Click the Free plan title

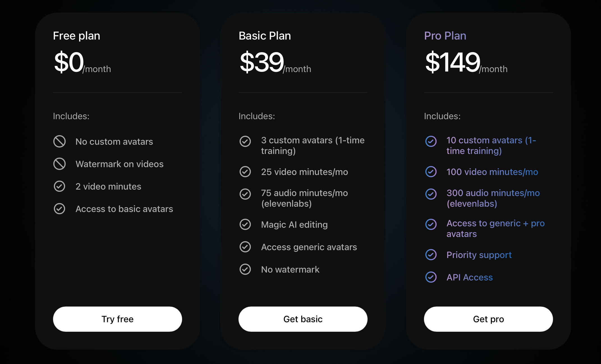tap(77, 36)
